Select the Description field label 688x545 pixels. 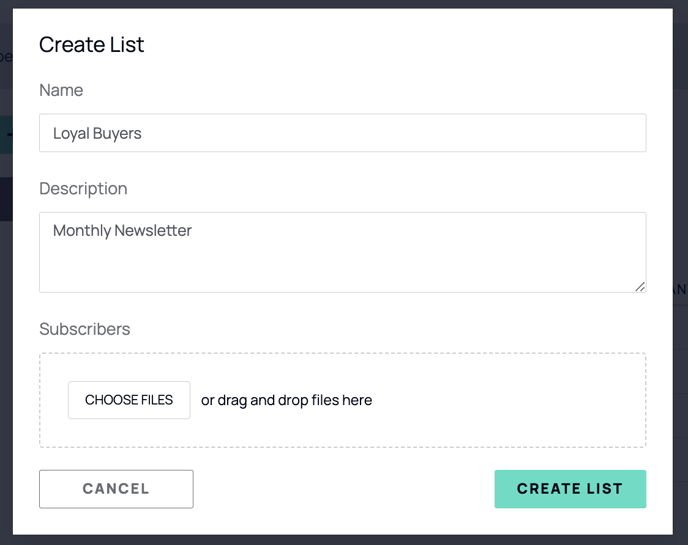coord(83,189)
